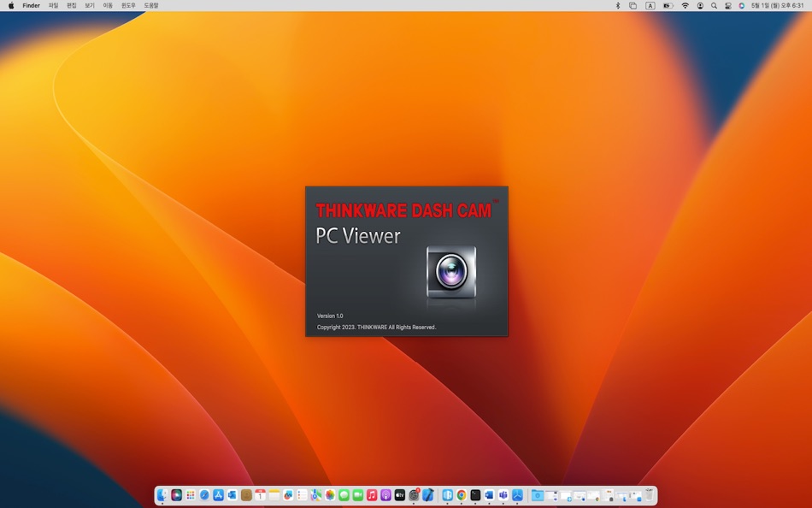This screenshot has height=508, width=812.
Task: Open the 보기 menu
Action: (90, 5)
